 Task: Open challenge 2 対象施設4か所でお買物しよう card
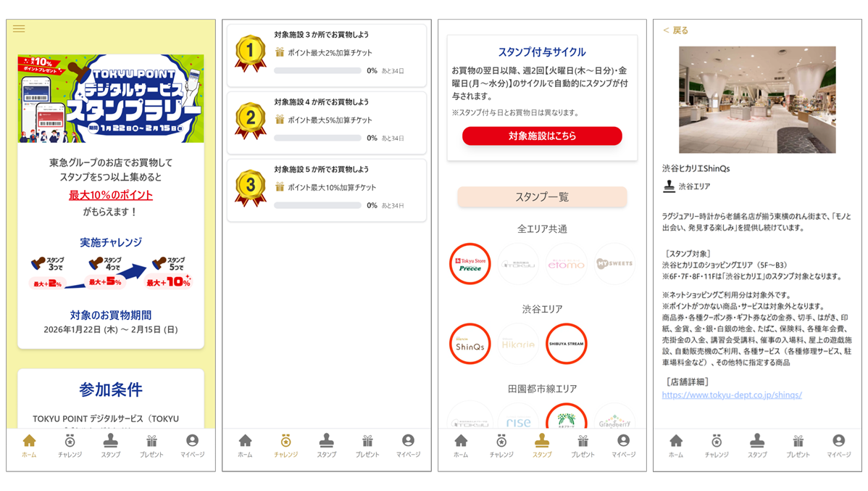pyautogui.click(x=327, y=123)
